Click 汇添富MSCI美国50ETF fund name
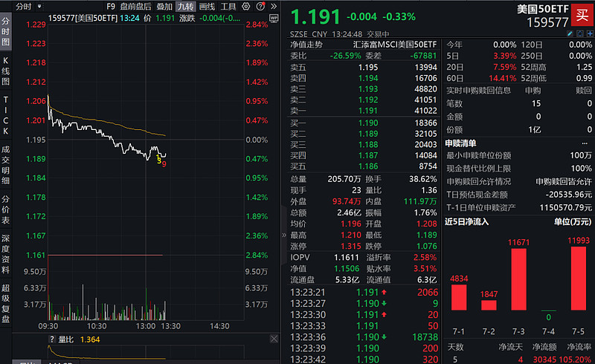 [395, 45]
